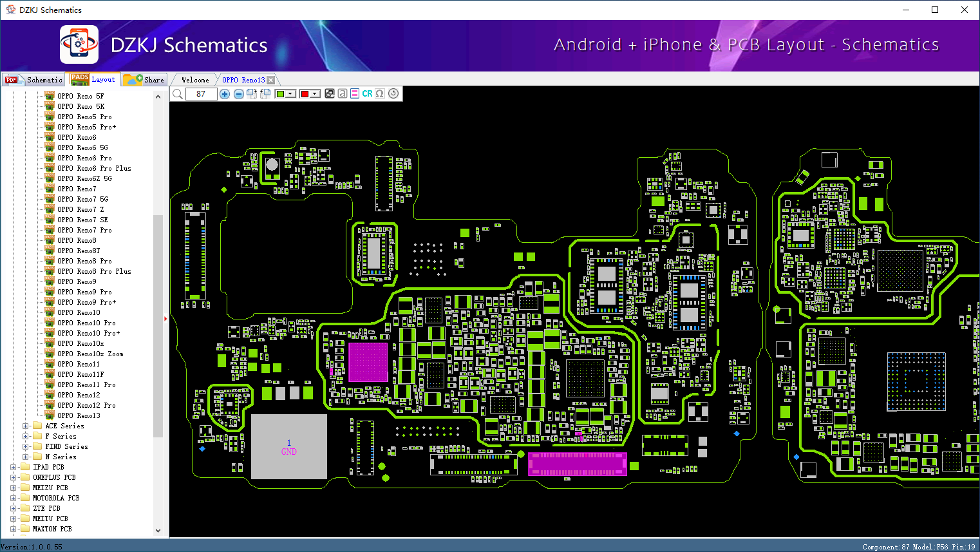Expand the N Series folder
Image resolution: width=980 pixels, height=552 pixels.
point(25,457)
